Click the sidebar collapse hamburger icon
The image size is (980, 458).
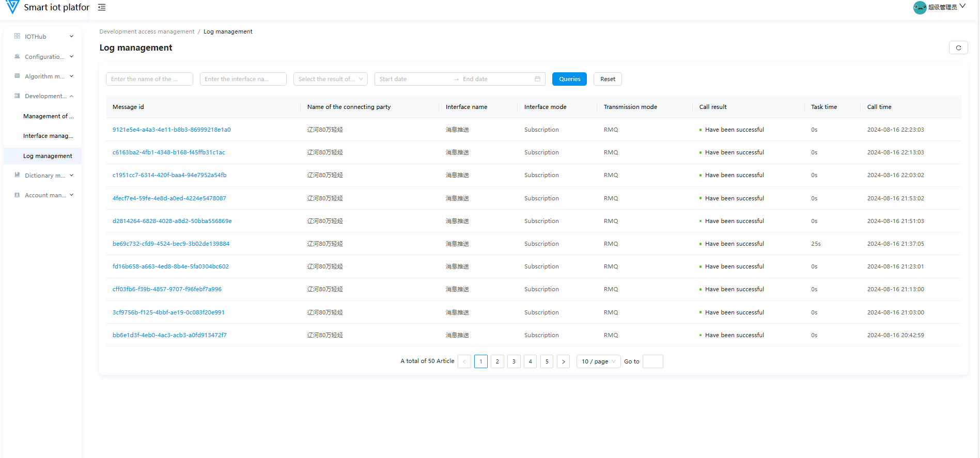click(102, 7)
